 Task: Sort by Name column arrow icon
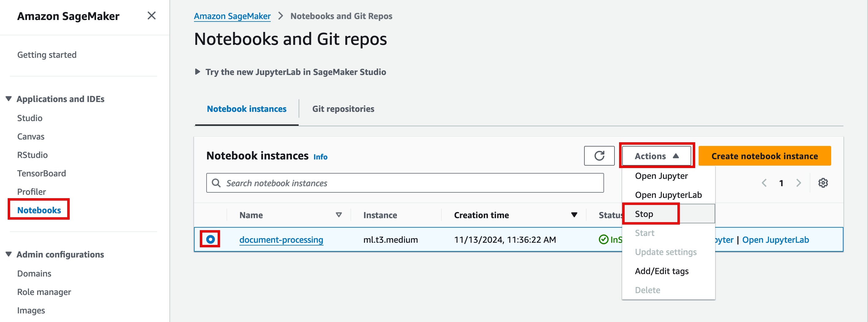339,215
